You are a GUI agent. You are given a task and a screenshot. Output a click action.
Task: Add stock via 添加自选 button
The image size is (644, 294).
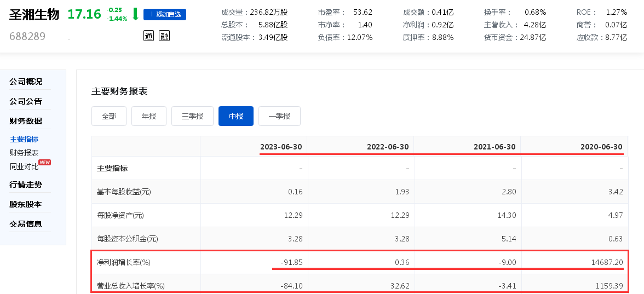[x=165, y=14]
